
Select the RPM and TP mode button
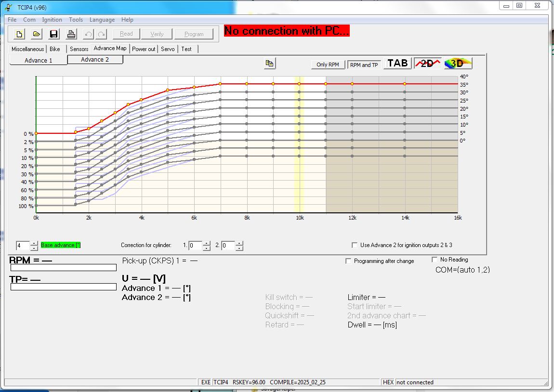coord(364,65)
